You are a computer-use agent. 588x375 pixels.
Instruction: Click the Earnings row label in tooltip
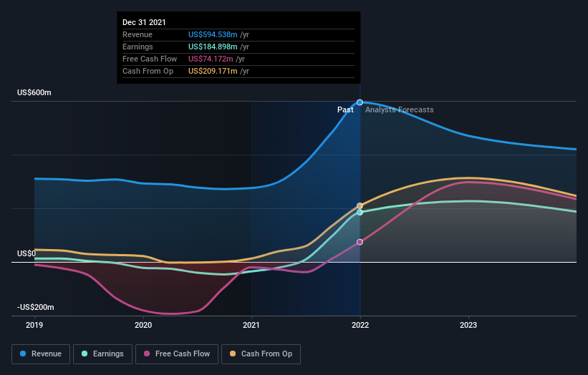tap(138, 47)
